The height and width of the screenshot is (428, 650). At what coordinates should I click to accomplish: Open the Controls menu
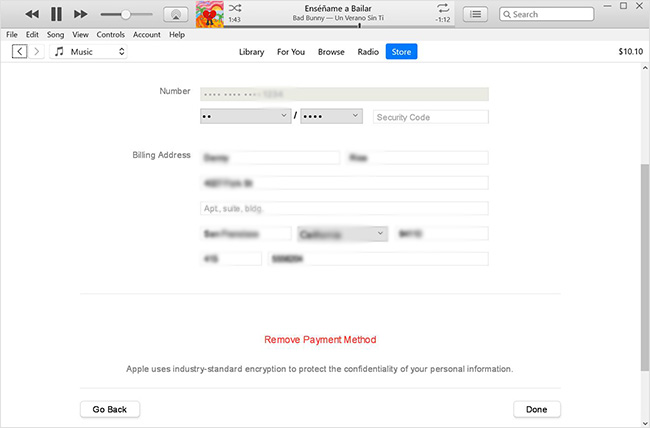111,35
